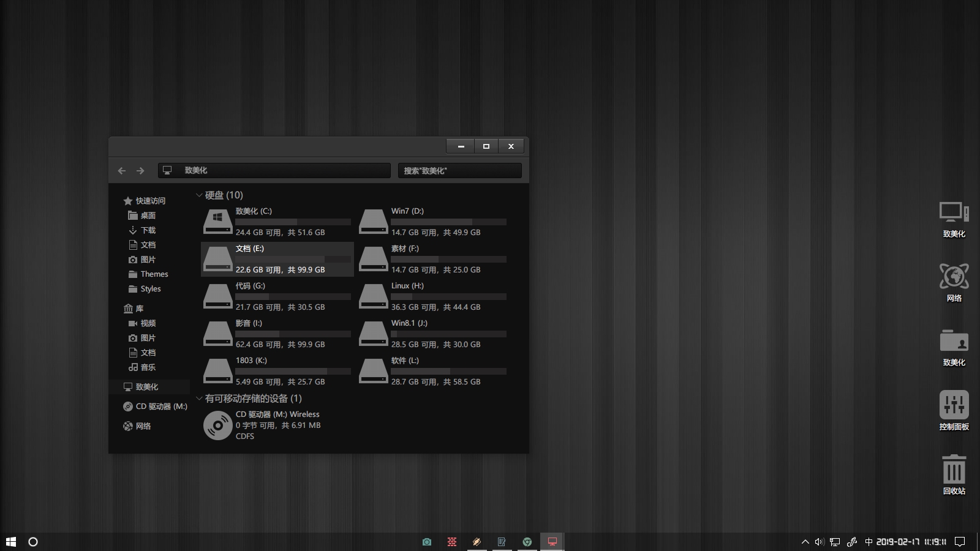
Task: Open the 回收站 recycle bin desktop icon
Action: coord(954,472)
